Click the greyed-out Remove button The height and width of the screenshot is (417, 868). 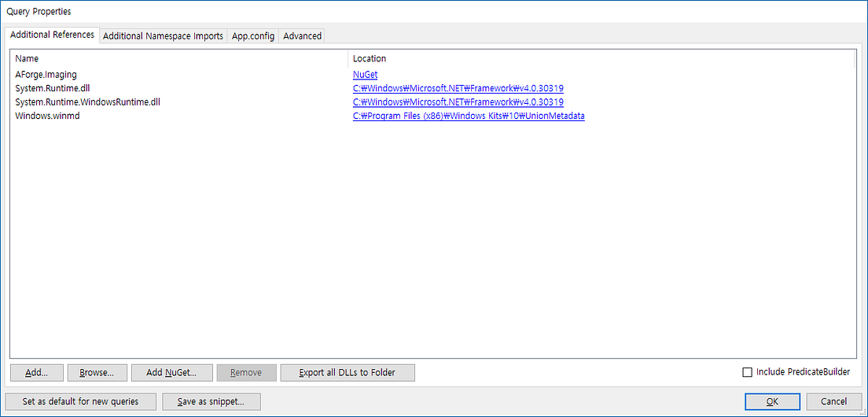click(246, 373)
